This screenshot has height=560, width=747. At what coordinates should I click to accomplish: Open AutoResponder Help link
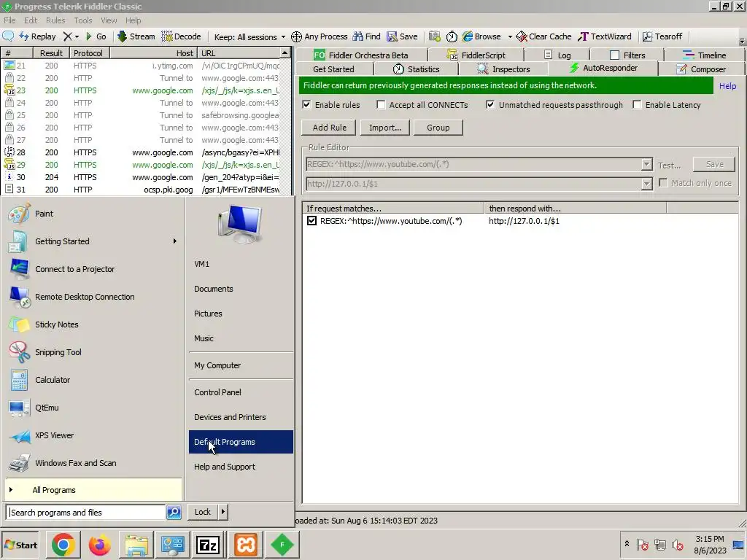(727, 86)
